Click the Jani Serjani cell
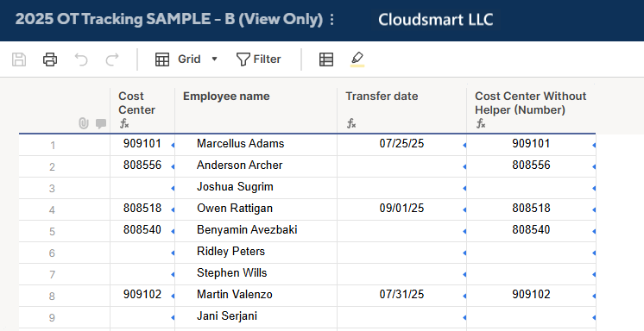644x331 pixels. 256,317
